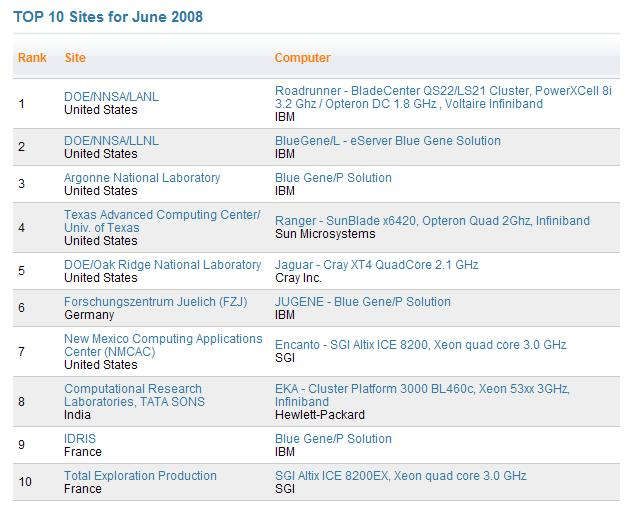This screenshot has width=627, height=508.
Task: Click JUGENE Blue Gene/P Solution link
Action: click(362, 302)
